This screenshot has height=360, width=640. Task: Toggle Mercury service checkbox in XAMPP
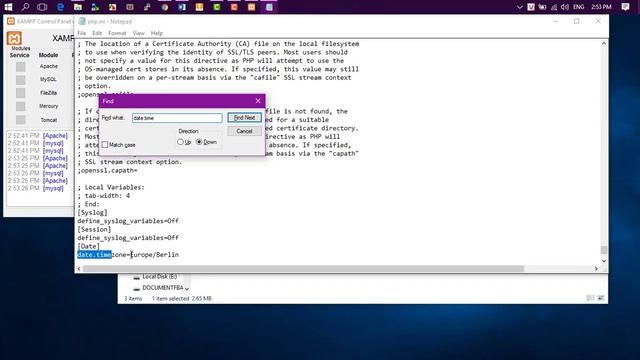(x=20, y=106)
